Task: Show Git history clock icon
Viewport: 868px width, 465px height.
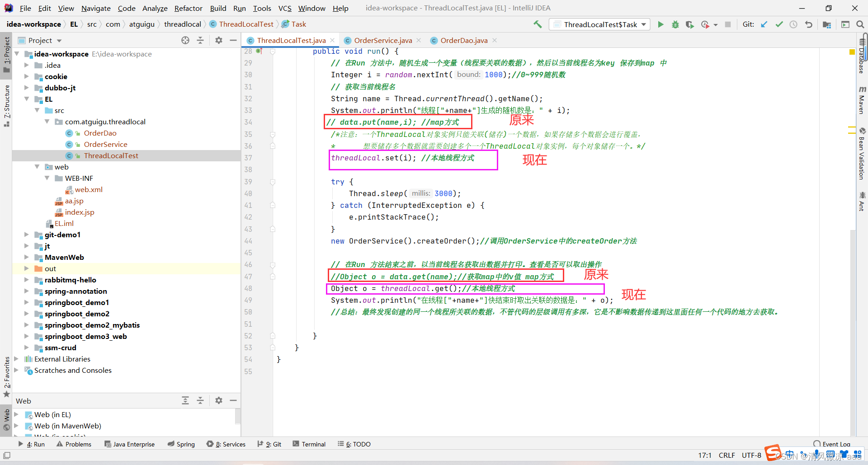Action: pos(793,24)
